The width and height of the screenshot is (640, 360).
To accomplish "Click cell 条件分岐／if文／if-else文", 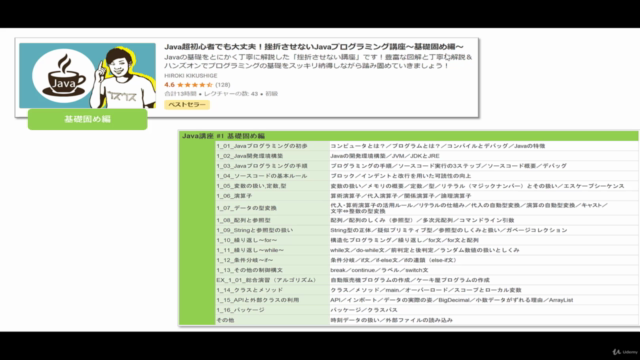I will coord(484,260).
